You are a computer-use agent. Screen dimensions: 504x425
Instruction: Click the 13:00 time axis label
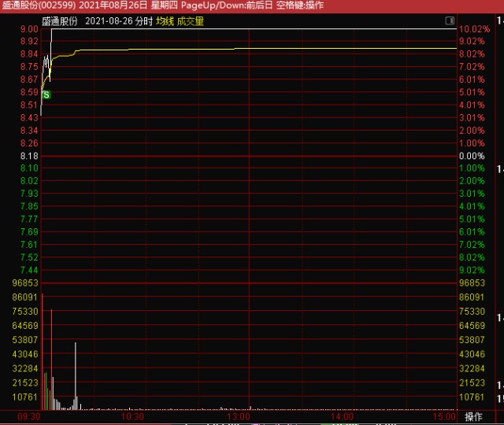pyautogui.click(x=238, y=417)
